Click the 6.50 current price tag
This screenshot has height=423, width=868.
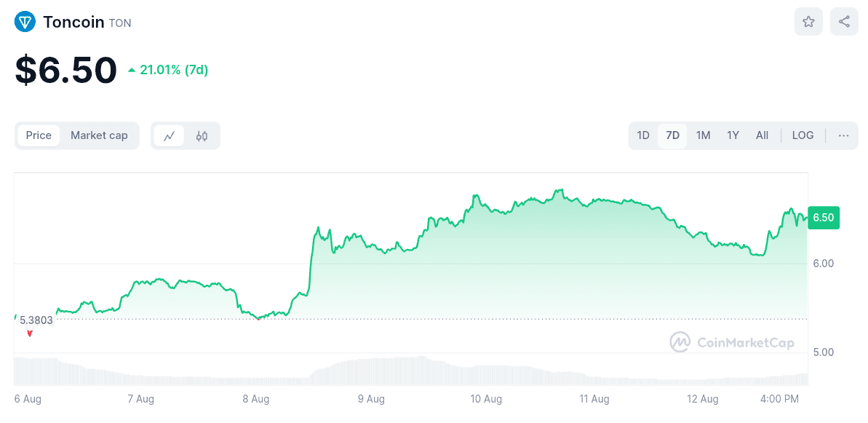pos(823,218)
